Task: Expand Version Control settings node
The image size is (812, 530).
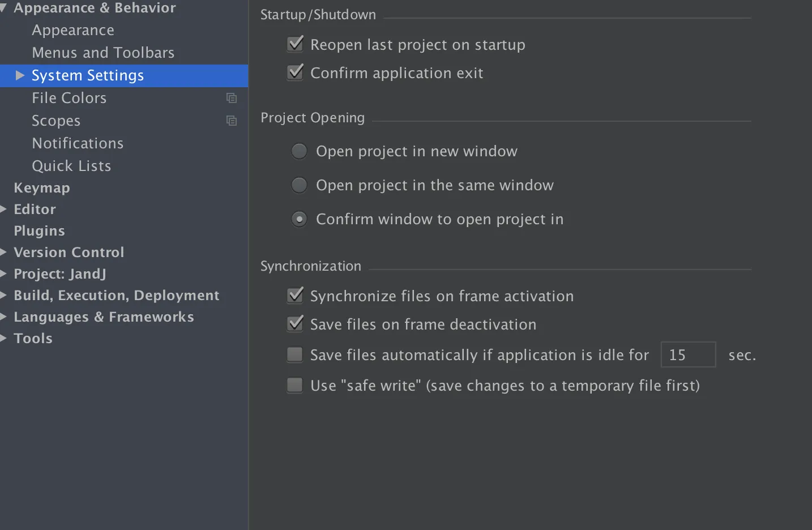Action: 3,252
